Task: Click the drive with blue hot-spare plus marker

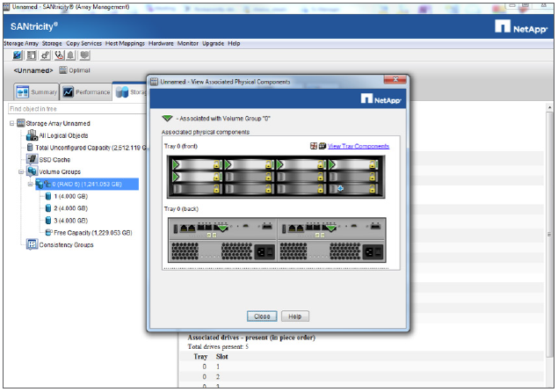Action: click(353, 189)
